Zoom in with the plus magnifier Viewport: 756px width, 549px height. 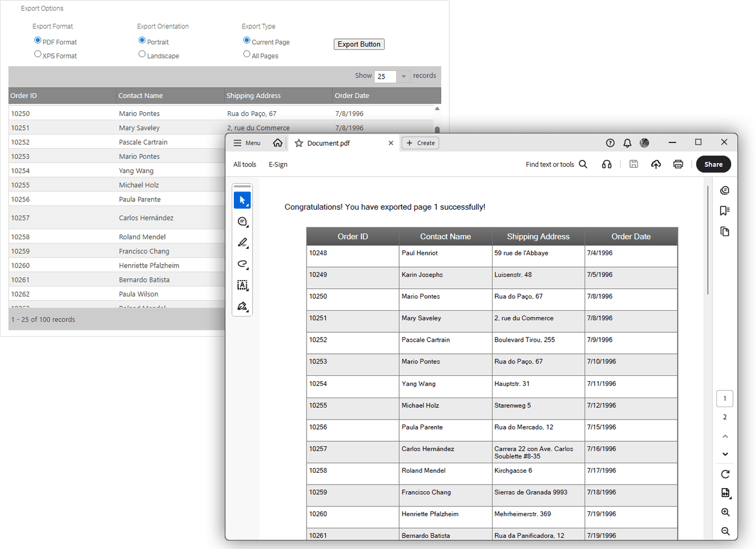tap(725, 512)
